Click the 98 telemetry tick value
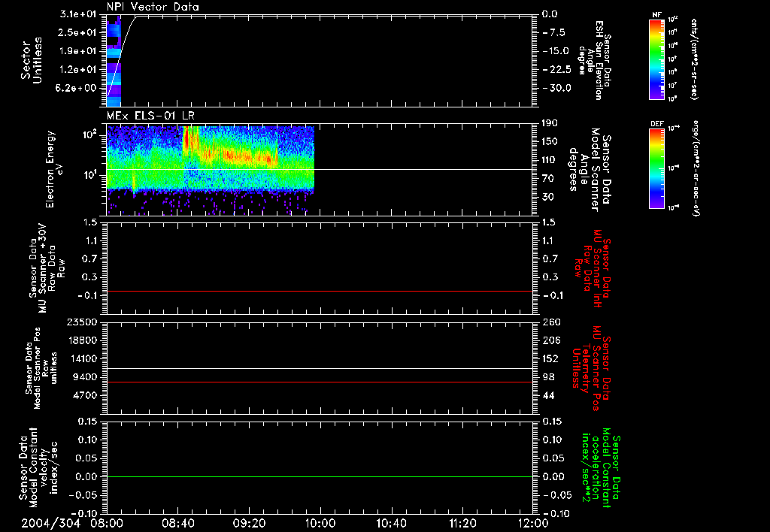The height and width of the screenshot is (532, 770). pos(548,377)
